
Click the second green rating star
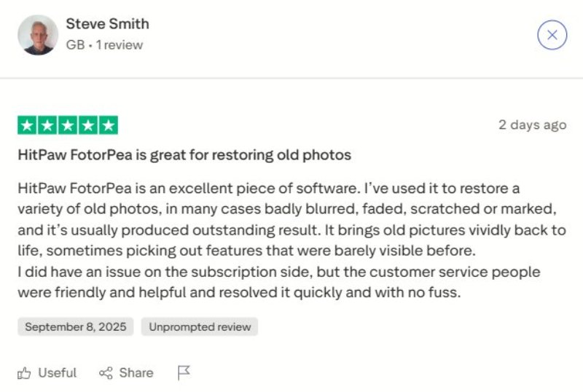tap(47, 125)
